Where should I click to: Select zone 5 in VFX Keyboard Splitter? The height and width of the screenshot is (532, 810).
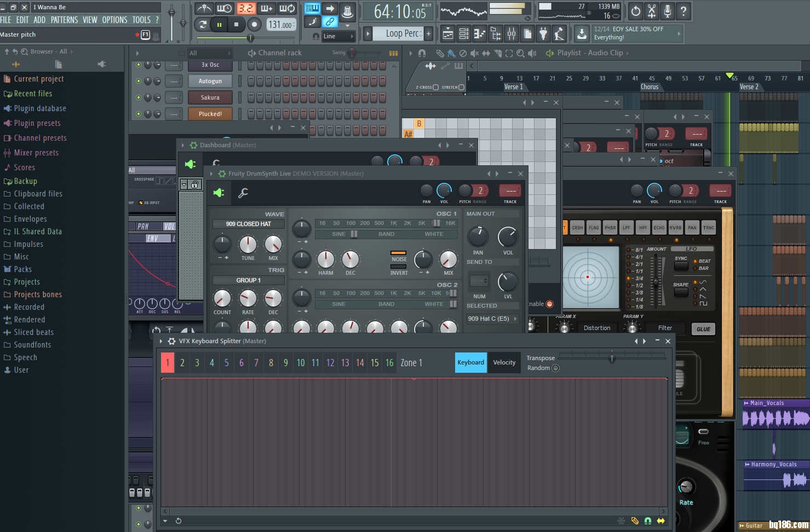227,363
